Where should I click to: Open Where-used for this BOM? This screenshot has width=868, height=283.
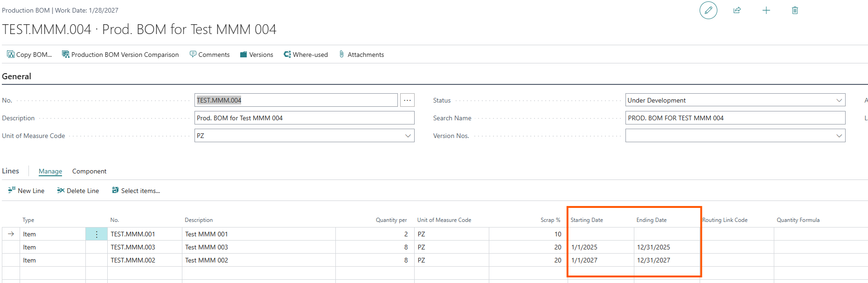click(x=306, y=55)
